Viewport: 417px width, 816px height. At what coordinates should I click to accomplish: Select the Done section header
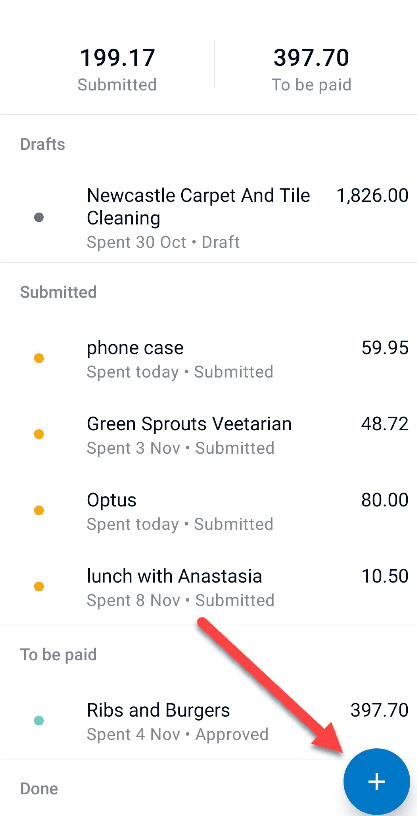(39, 788)
